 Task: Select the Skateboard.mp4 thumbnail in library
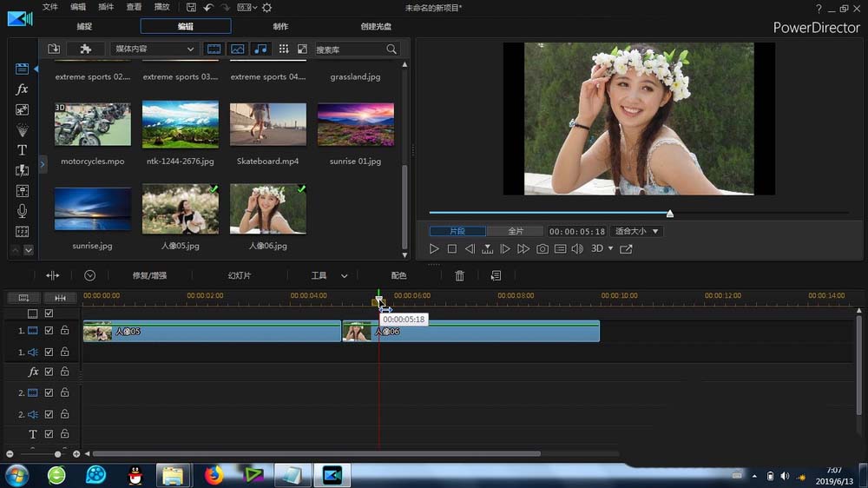click(267, 124)
